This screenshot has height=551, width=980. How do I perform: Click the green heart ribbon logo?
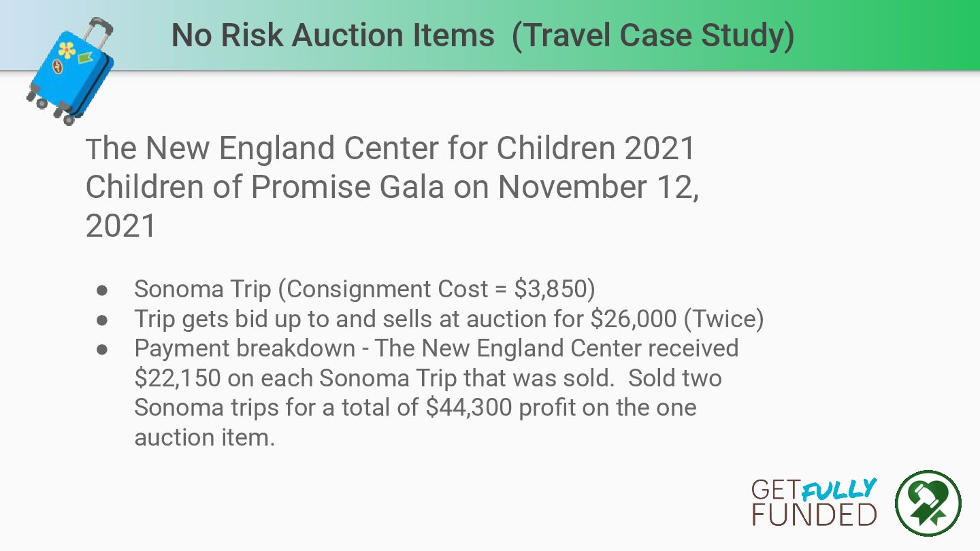[928, 504]
